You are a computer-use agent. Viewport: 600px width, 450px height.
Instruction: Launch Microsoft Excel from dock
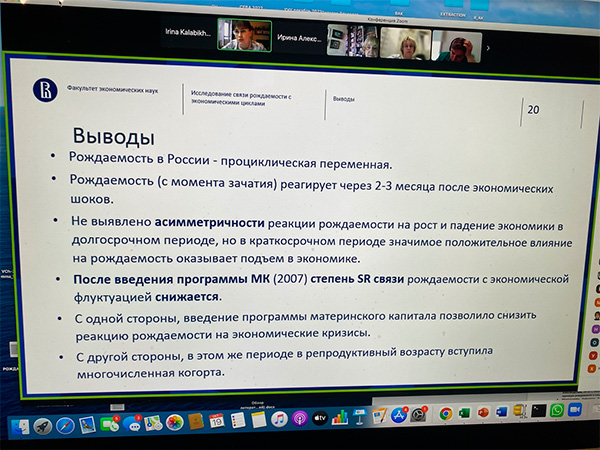tap(464, 412)
